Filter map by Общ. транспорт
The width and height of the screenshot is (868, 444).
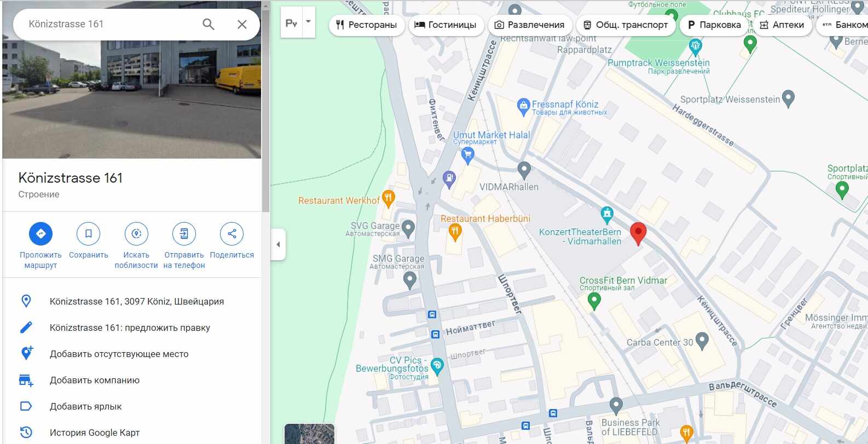pyautogui.click(x=625, y=25)
